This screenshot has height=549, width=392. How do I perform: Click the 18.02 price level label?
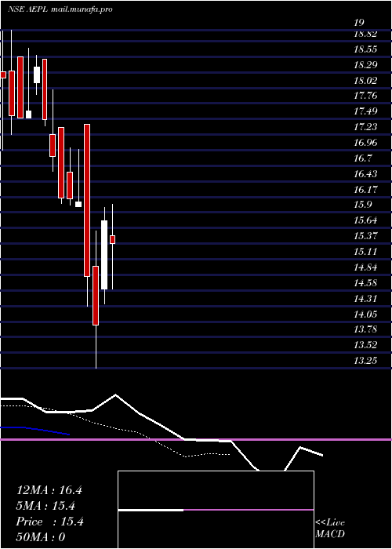[x=365, y=81]
